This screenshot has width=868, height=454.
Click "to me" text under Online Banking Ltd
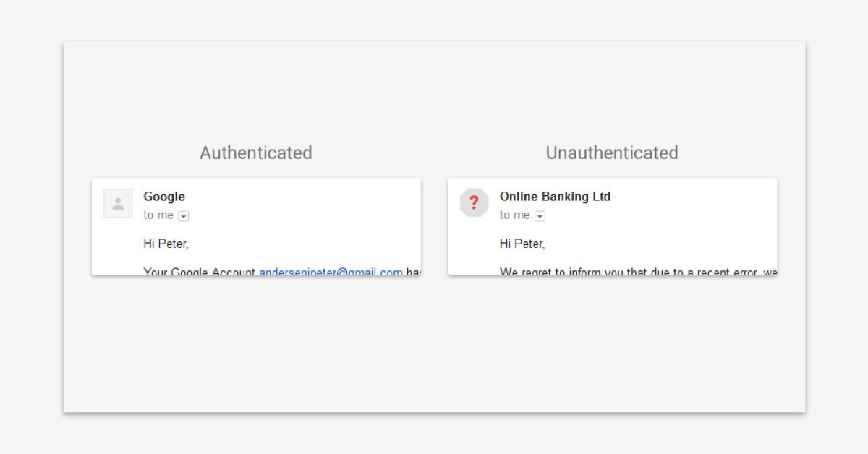coord(514,215)
